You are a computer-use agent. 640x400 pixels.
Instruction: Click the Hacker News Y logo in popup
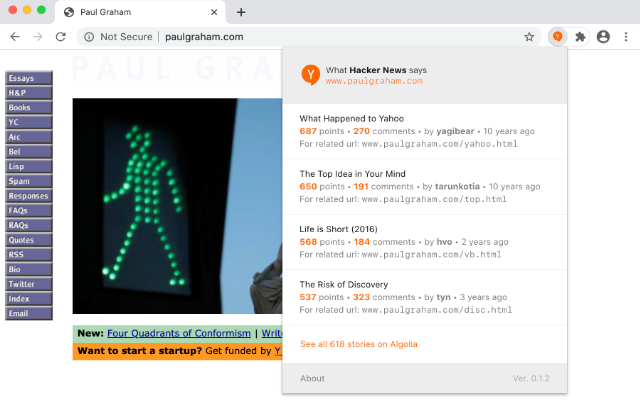[310, 75]
